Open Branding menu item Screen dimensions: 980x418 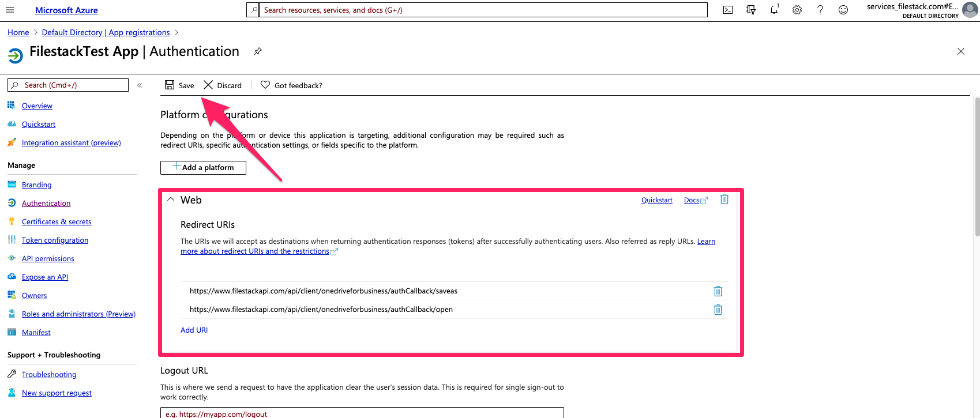pyautogui.click(x=37, y=185)
